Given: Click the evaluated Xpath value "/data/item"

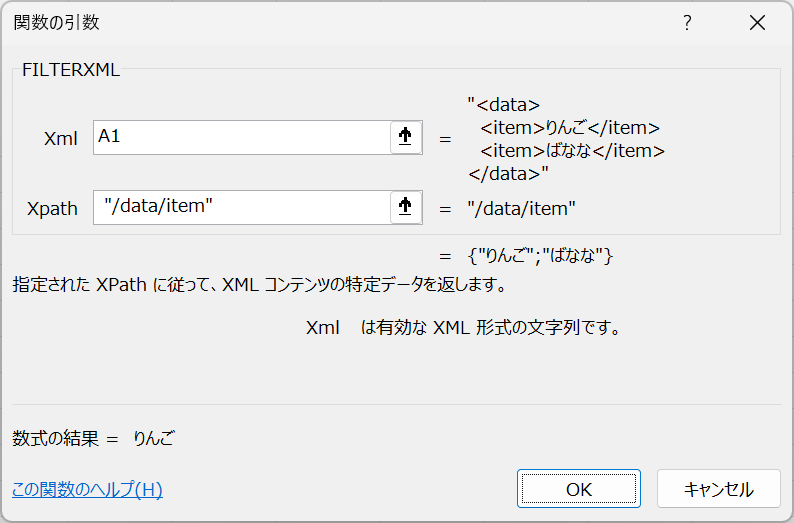Looking at the screenshot, I should tap(522, 209).
